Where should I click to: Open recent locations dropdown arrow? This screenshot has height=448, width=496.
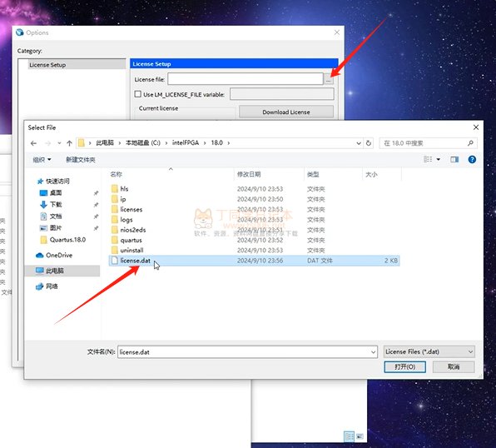coord(59,143)
